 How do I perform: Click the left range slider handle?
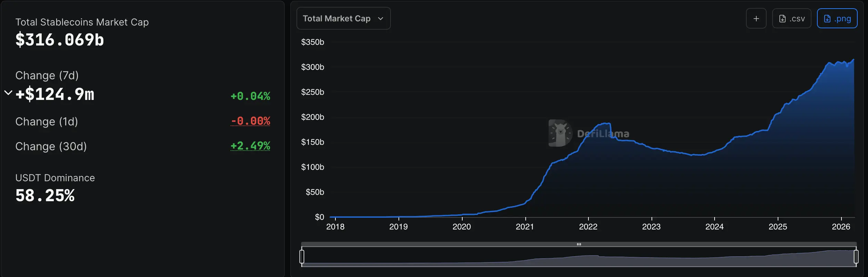(302, 256)
